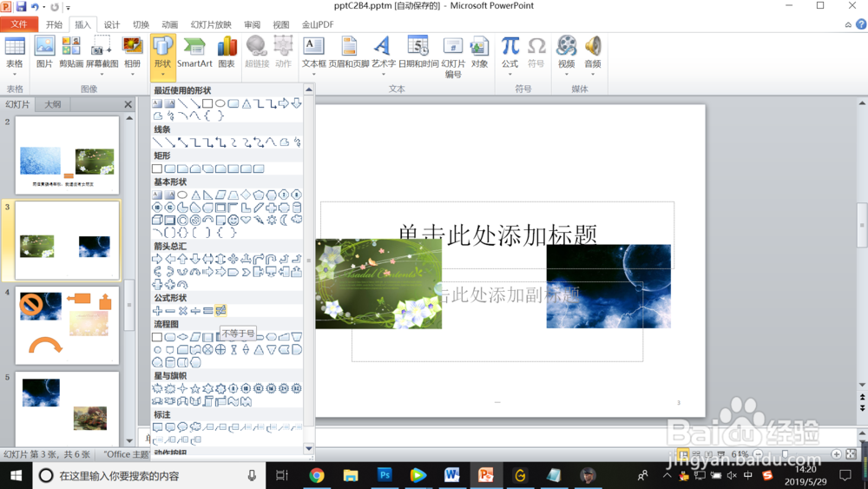Choose the rounded rectangle under 矩形

pos(170,169)
